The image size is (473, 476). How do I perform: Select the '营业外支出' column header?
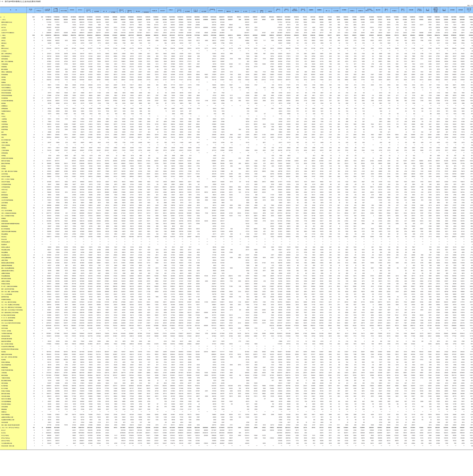[403, 10]
